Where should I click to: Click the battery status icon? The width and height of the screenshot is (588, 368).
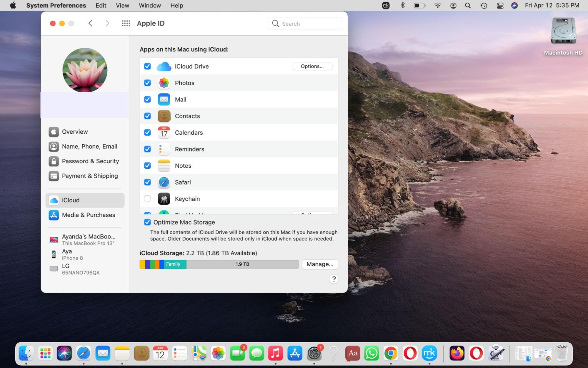pyautogui.click(x=419, y=5)
